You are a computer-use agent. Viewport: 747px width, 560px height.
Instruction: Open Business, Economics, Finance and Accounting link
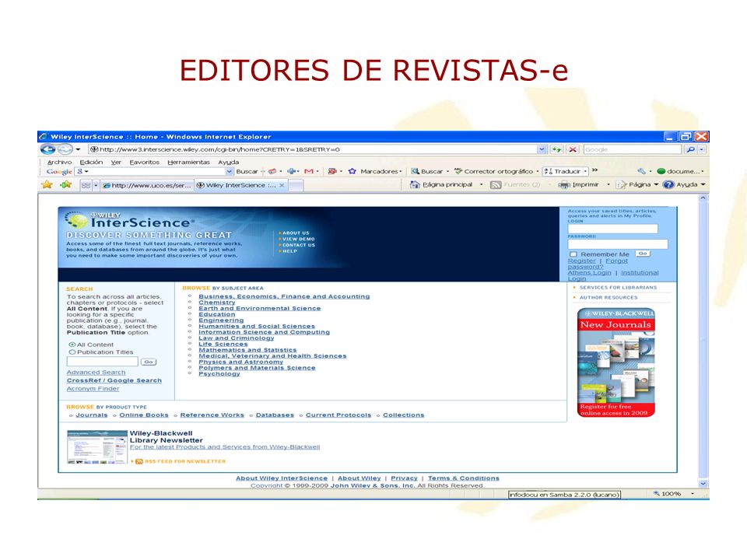coord(284,296)
